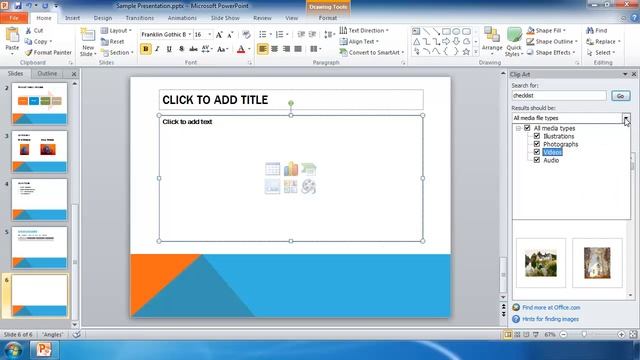The height and width of the screenshot is (360, 640).
Task: Open Hints for finding images link
Action: click(x=550, y=319)
